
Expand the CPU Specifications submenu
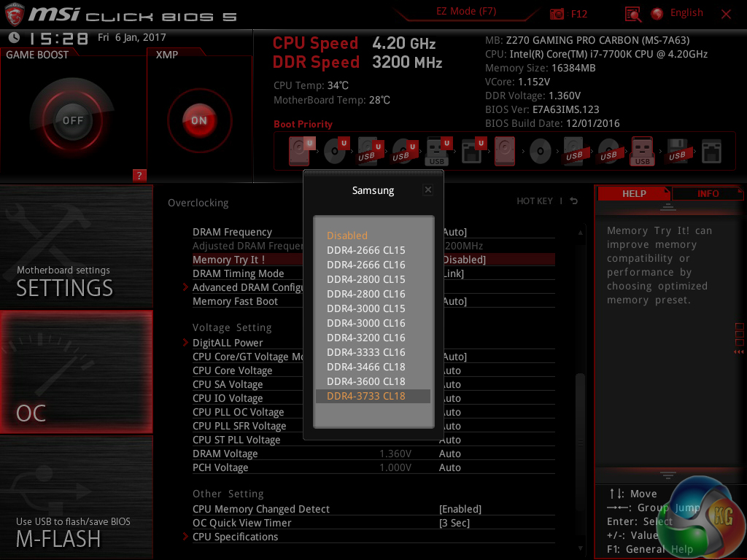coord(235,537)
